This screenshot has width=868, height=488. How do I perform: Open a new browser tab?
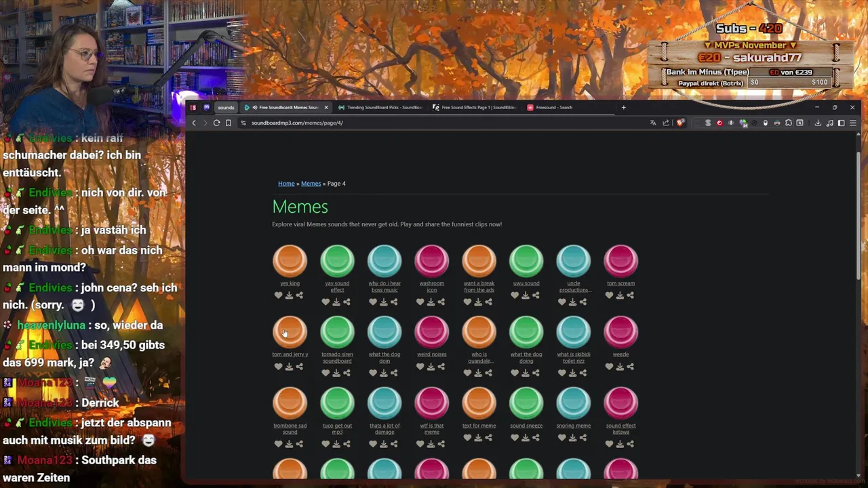(623, 107)
